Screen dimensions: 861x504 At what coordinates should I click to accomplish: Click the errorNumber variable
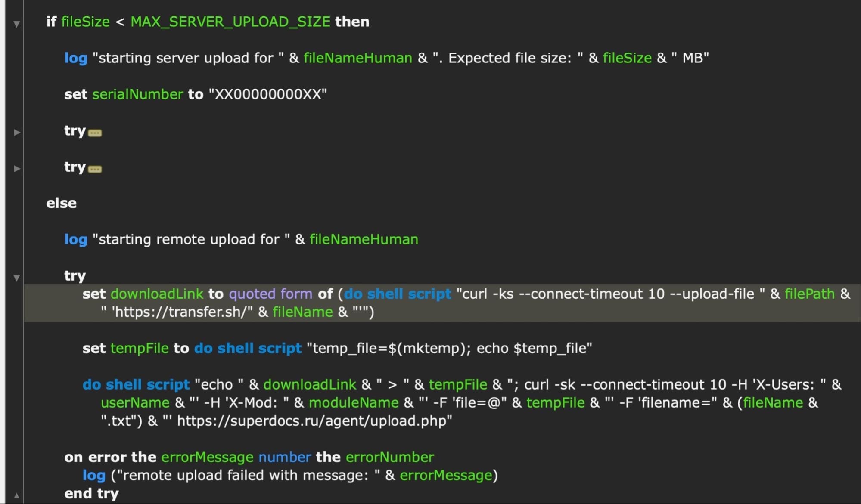pyautogui.click(x=389, y=457)
